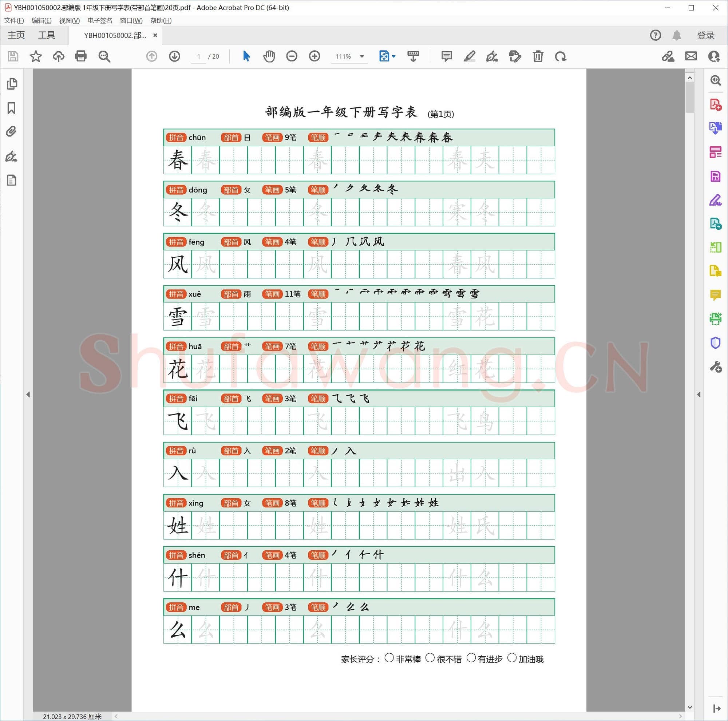Switch to the 工具 tab
Image resolution: width=728 pixels, height=721 pixels.
(47, 35)
